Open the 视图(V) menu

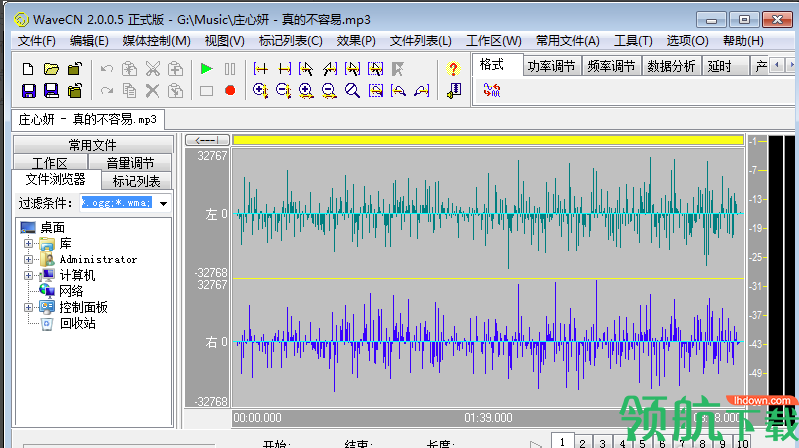(x=225, y=41)
